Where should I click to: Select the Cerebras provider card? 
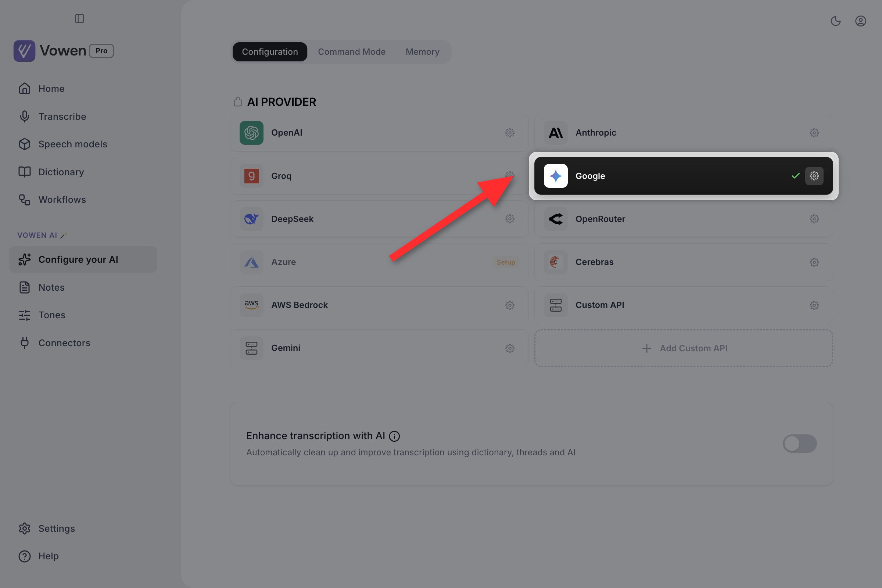[683, 262]
